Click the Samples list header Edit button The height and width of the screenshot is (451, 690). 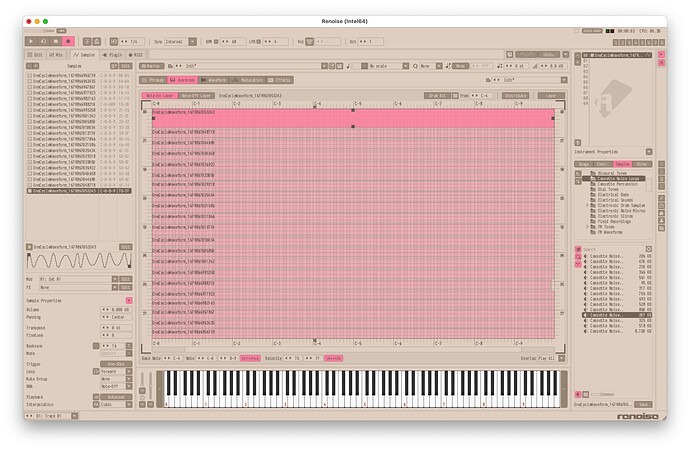(126, 66)
